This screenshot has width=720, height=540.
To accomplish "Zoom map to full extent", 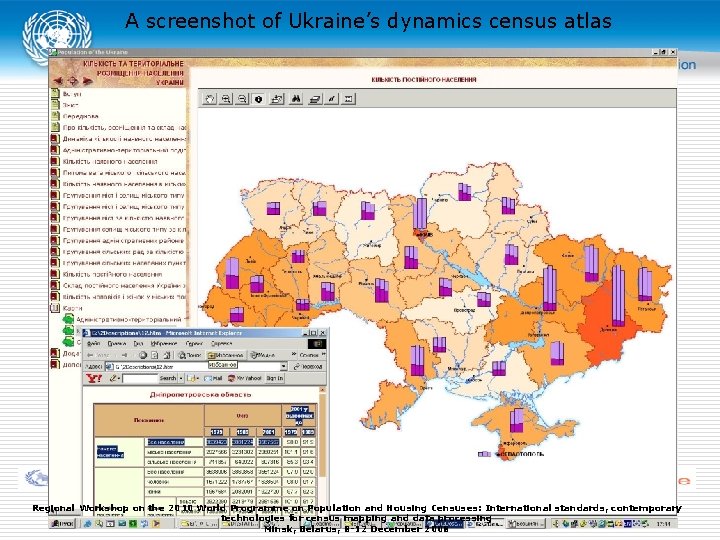I will coord(349,99).
